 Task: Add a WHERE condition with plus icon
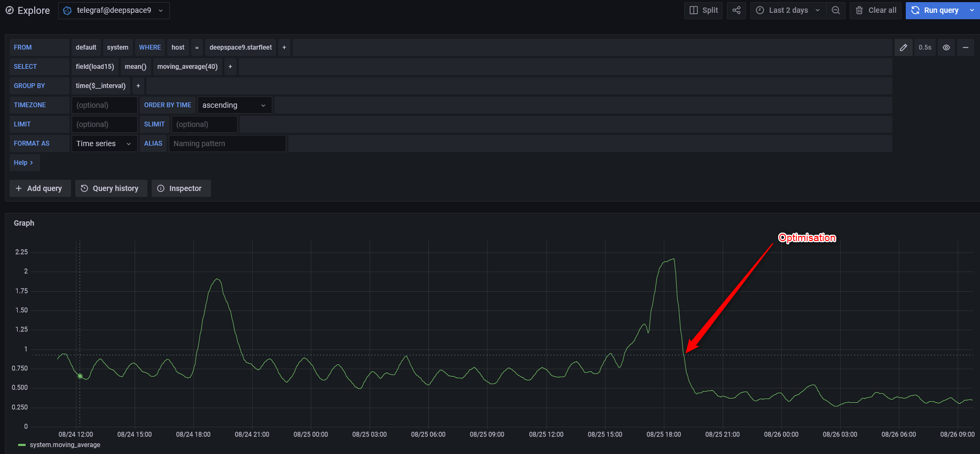tap(284, 47)
